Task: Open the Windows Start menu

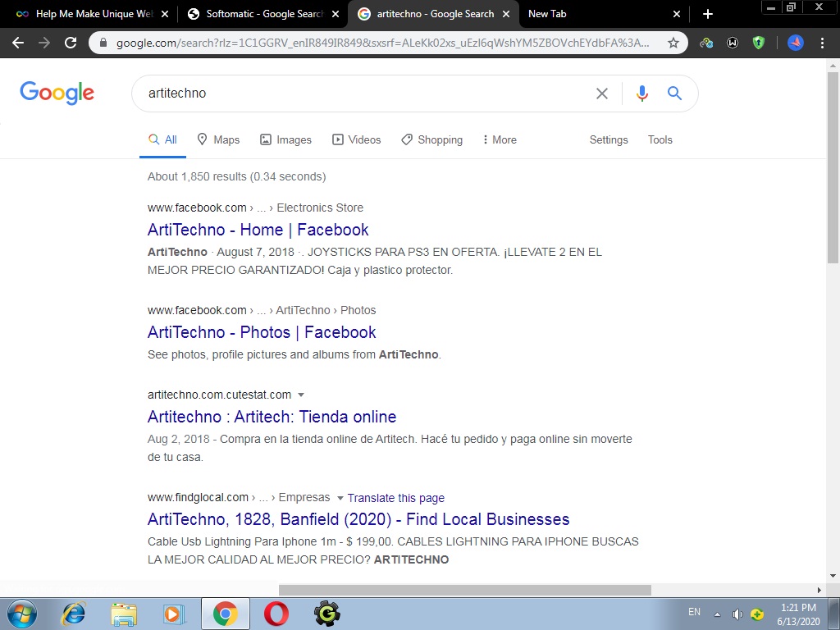Action: (21, 614)
